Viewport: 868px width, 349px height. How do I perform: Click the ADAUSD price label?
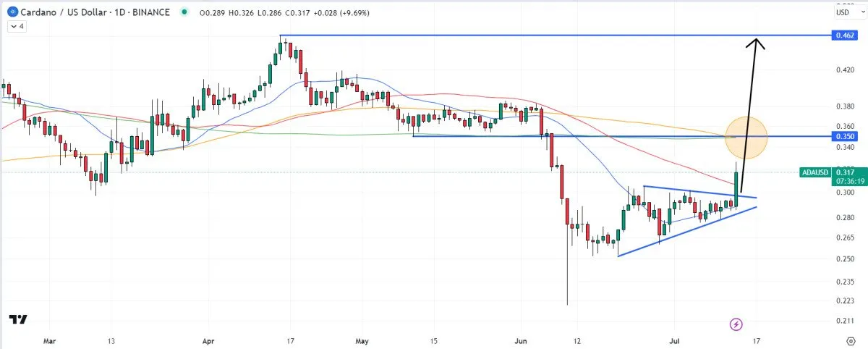(814, 172)
